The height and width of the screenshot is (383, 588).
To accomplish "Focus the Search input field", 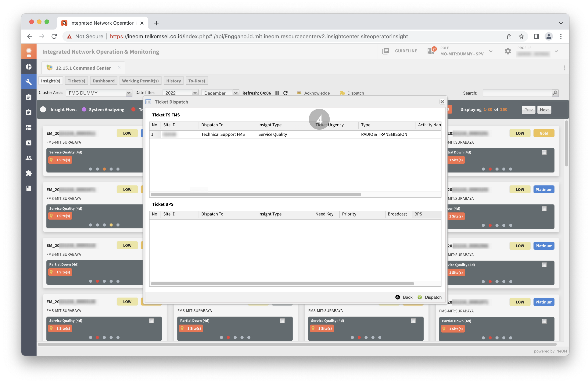I will pyautogui.click(x=517, y=93).
